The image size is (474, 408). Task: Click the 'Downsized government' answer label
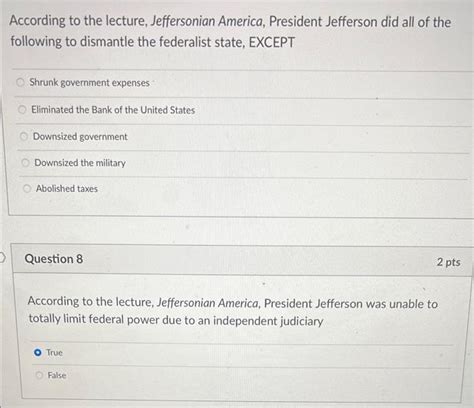click(80, 136)
